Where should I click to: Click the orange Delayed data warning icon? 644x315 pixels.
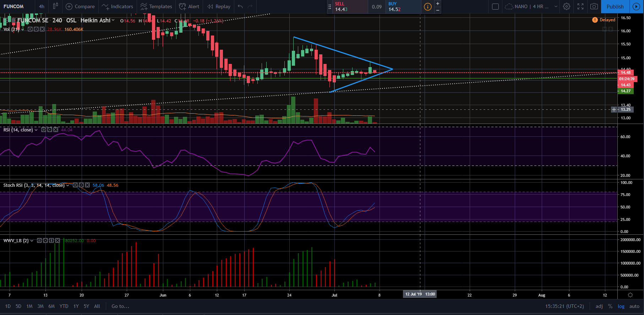[x=595, y=20]
